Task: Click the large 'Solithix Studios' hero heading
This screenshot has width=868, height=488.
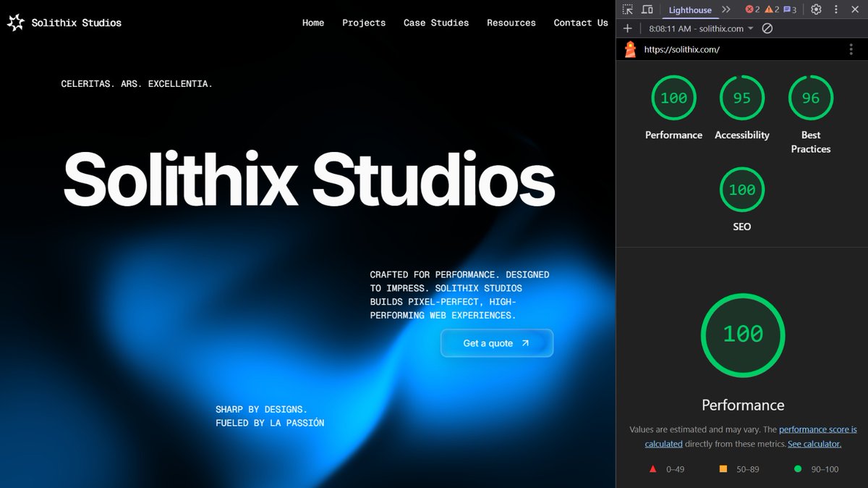Action: click(309, 177)
